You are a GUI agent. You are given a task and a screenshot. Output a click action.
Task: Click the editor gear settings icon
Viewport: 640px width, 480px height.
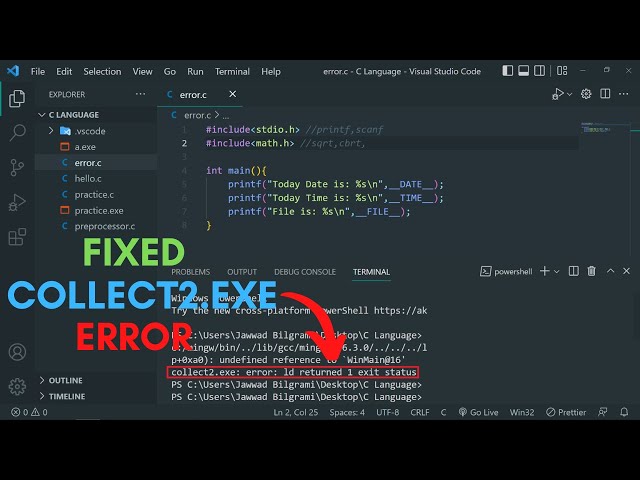tap(586, 94)
